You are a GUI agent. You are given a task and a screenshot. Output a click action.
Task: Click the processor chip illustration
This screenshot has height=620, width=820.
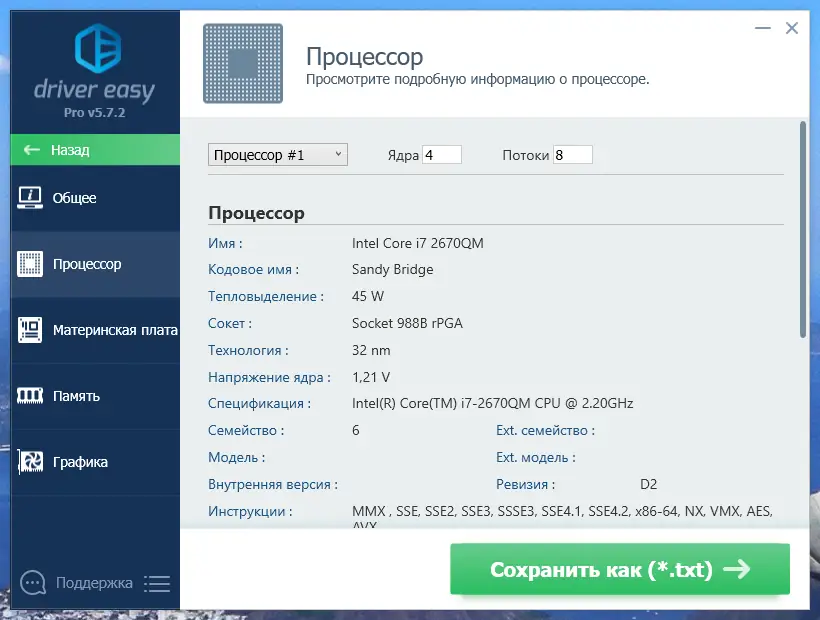(x=242, y=63)
